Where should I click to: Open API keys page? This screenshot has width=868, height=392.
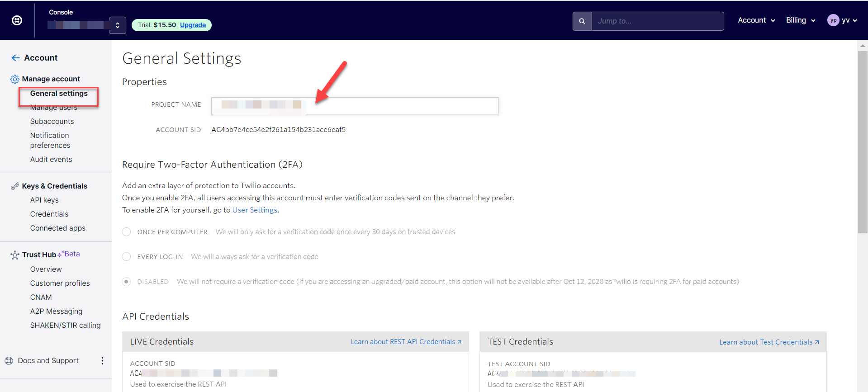click(44, 200)
